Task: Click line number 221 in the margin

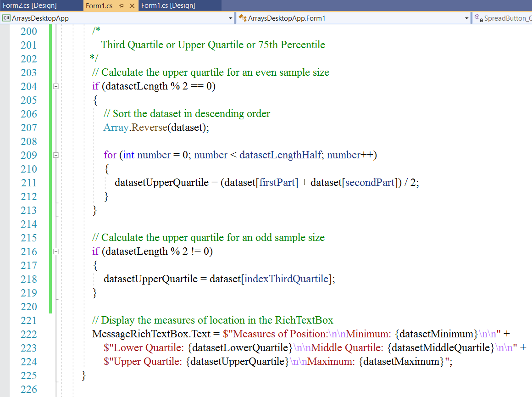Action: [x=28, y=320]
